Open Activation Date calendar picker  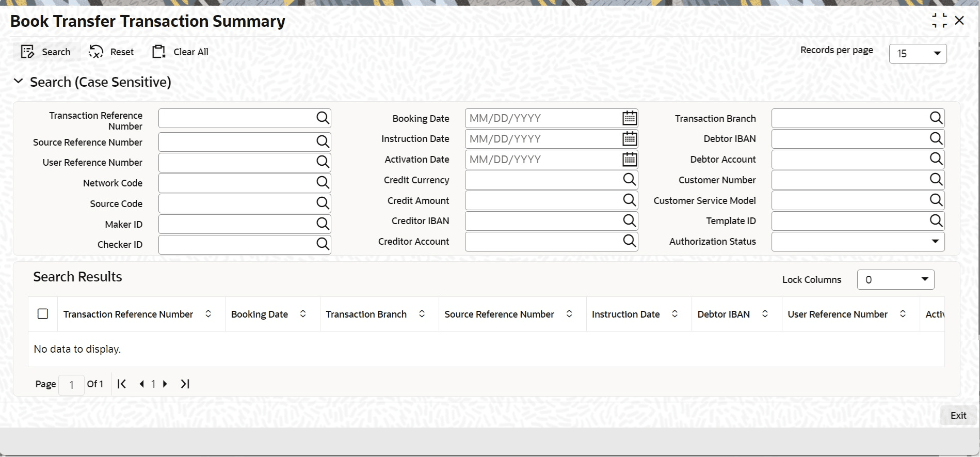(x=630, y=159)
